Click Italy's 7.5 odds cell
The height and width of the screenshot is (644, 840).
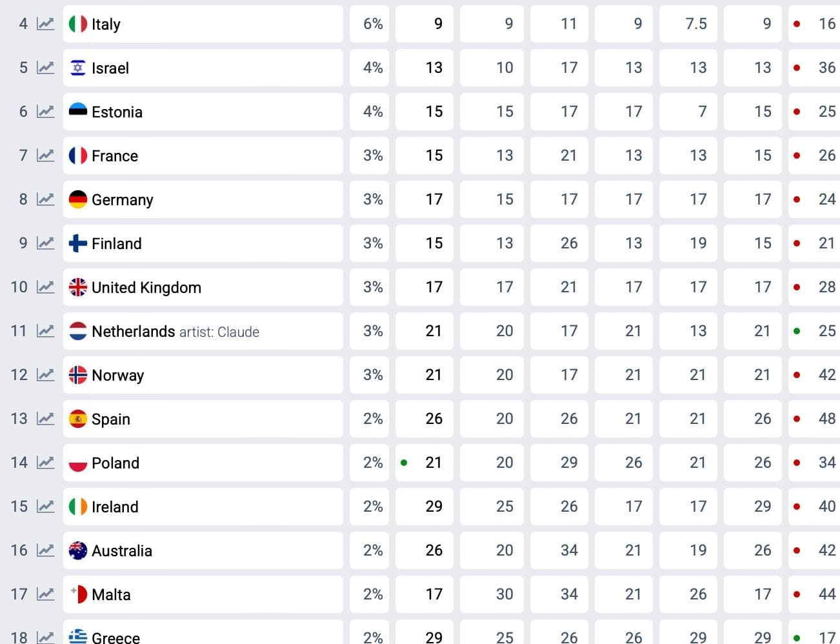[688, 24]
